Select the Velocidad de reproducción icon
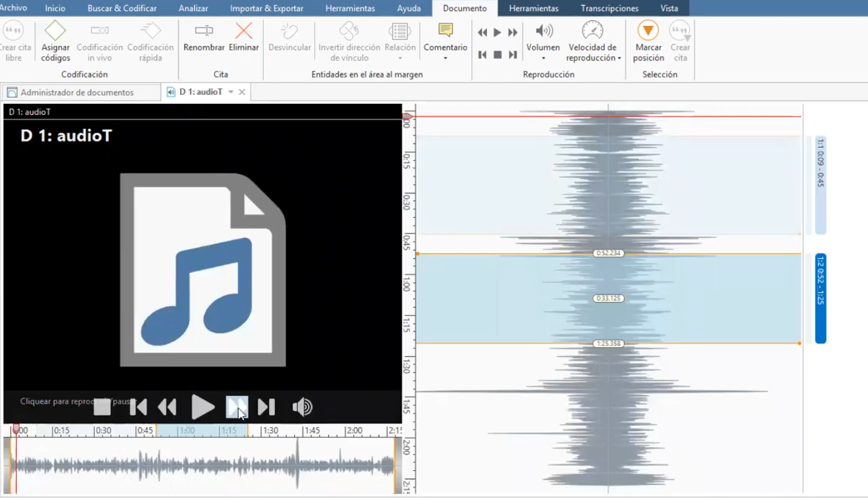This screenshot has height=498, width=868. (x=591, y=31)
